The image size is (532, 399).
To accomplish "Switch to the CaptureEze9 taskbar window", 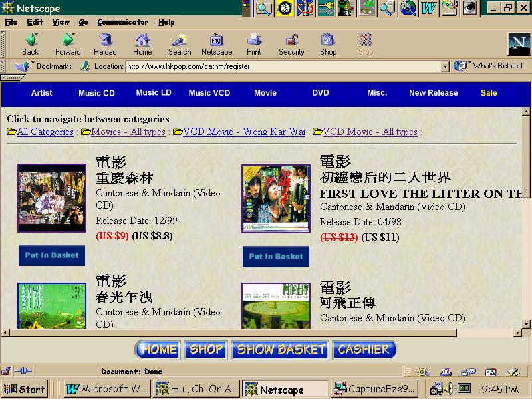I will pyautogui.click(x=374, y=389).
